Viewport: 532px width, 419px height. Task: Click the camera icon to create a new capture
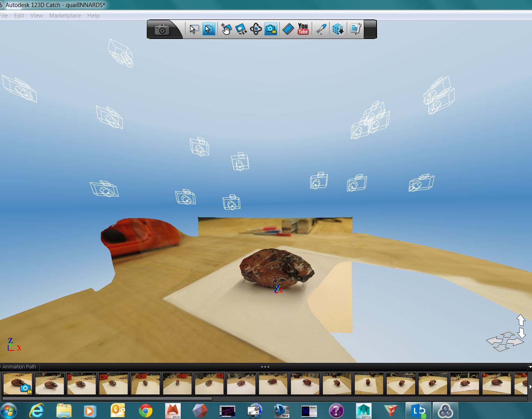coord(162,29)
